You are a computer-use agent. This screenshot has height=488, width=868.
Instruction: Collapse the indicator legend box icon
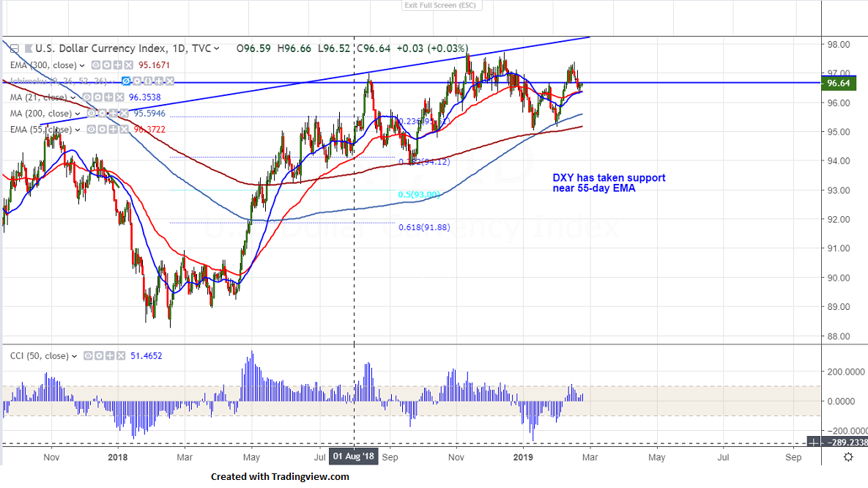15,49
